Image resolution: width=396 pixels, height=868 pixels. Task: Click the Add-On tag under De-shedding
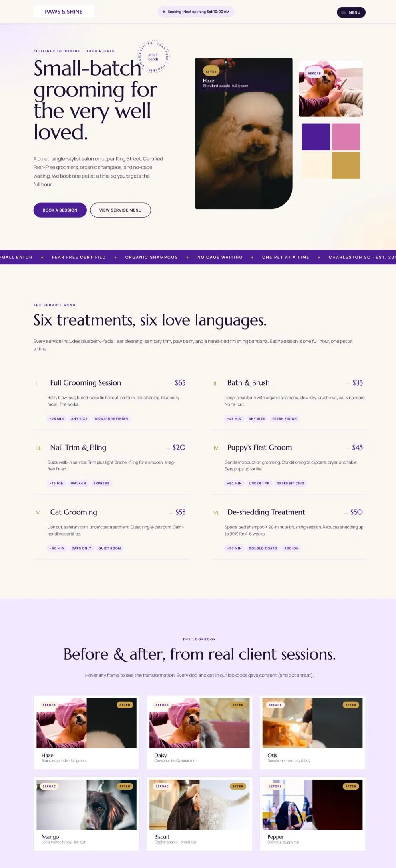291,548
